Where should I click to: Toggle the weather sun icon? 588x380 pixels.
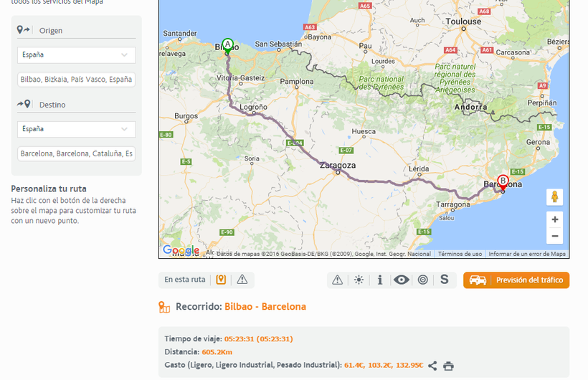tap(359, 280)
